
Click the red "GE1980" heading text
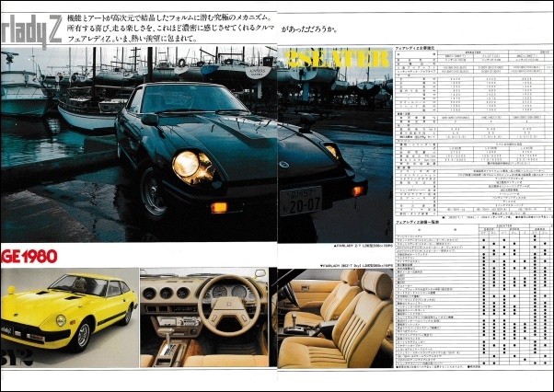29,257
